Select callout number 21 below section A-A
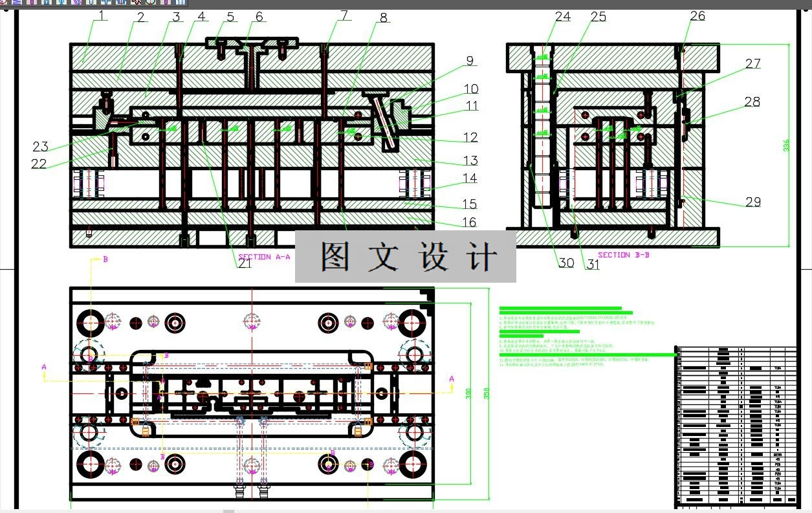This screenshot has width=812, height=513. click(245, 263)
